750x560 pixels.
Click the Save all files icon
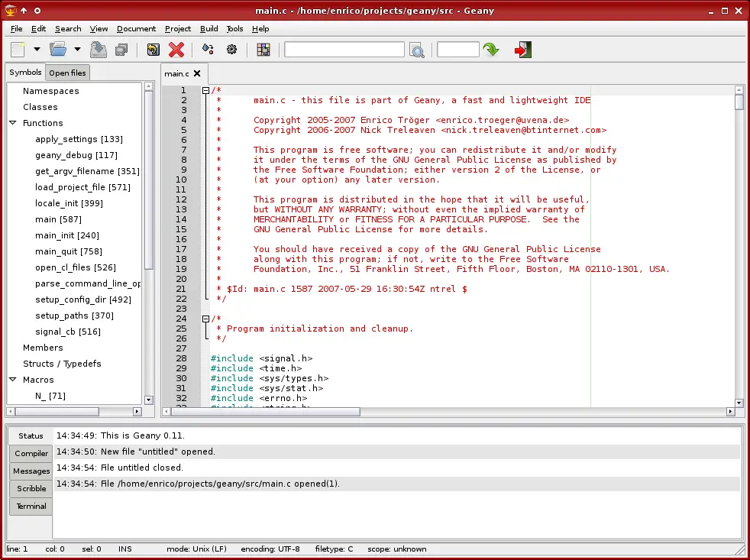pyautogui.click(x=121, y=50)
